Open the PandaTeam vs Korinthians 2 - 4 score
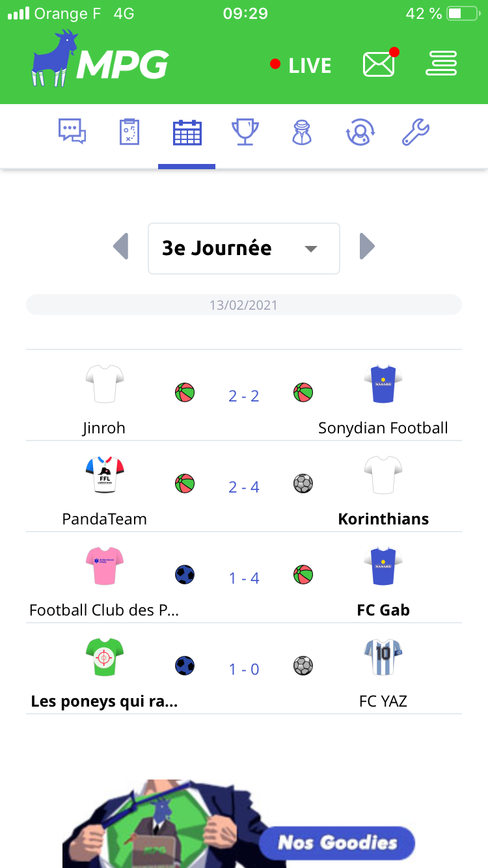488x868 pixels. click(x=244, y=487)
